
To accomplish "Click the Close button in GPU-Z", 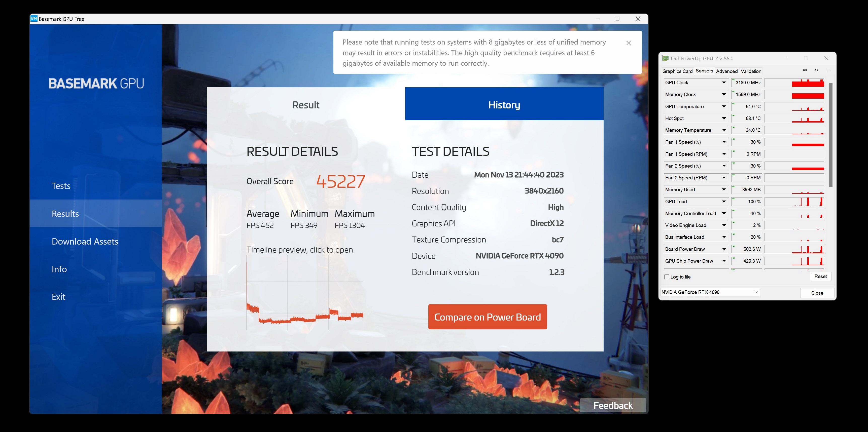I will [817, 293].
